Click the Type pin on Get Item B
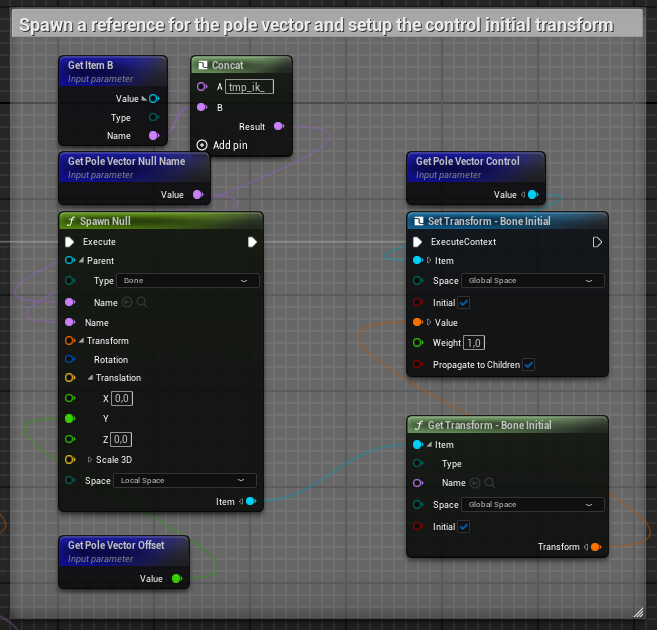 pyautogui.click(x=154, y=117)
